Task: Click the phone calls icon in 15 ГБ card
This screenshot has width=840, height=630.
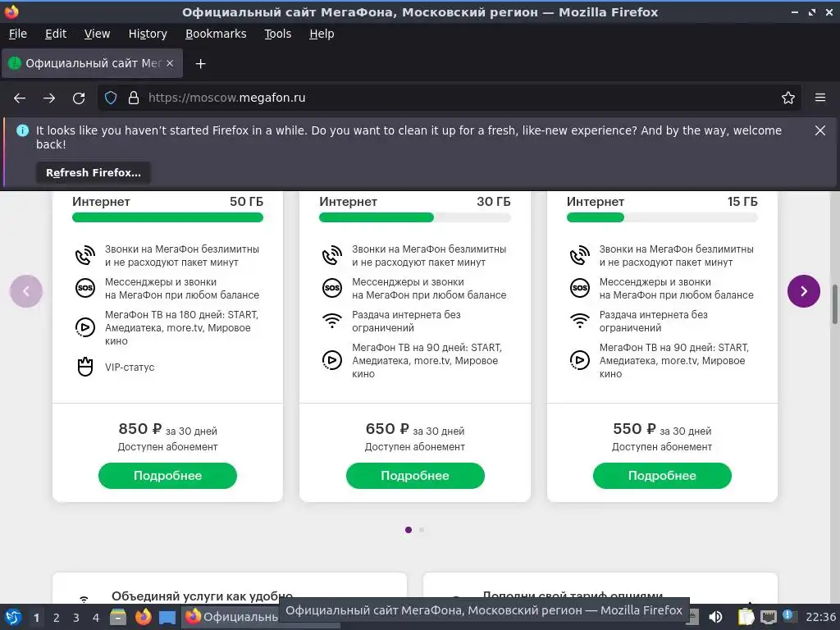Action: click(x=580, y=256)
